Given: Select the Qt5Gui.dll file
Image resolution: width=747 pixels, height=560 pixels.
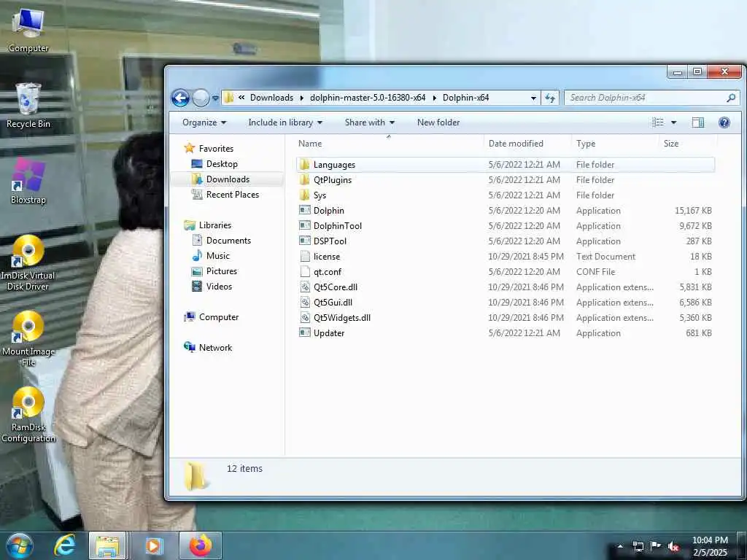Looking at the screenshot, I should point(505,303).
